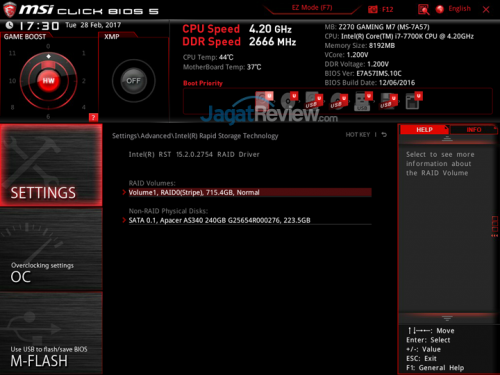The height and width of the screenshot is (375, 500).
Task: Select USB hard disk boot icon
Action: point(314,101)
